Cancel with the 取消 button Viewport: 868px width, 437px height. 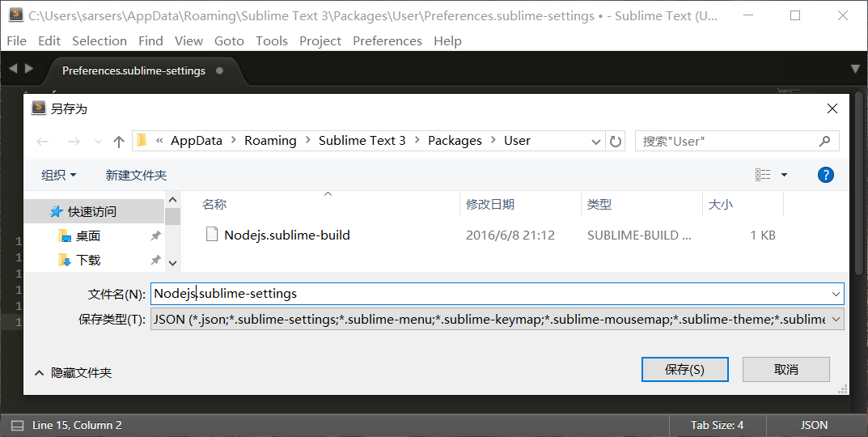786,370
